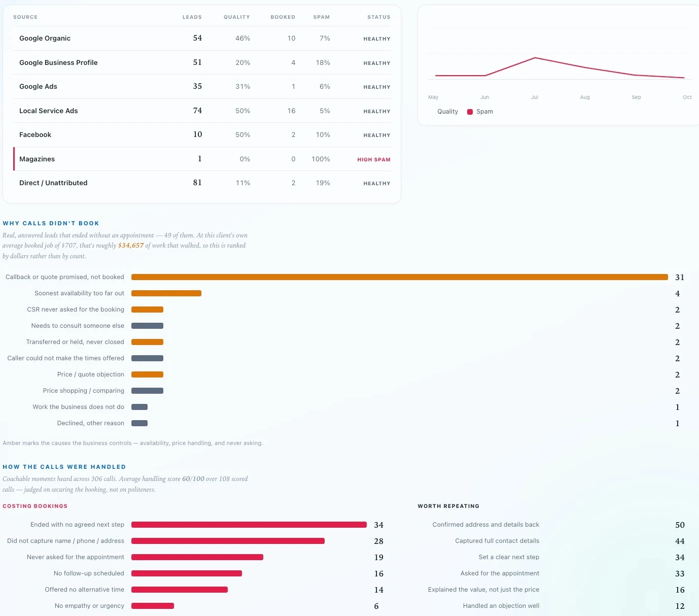The height and width of the screenshot is (616, 699).
Task: Click the Declined, other reason bar
Action: click(139, 423)
